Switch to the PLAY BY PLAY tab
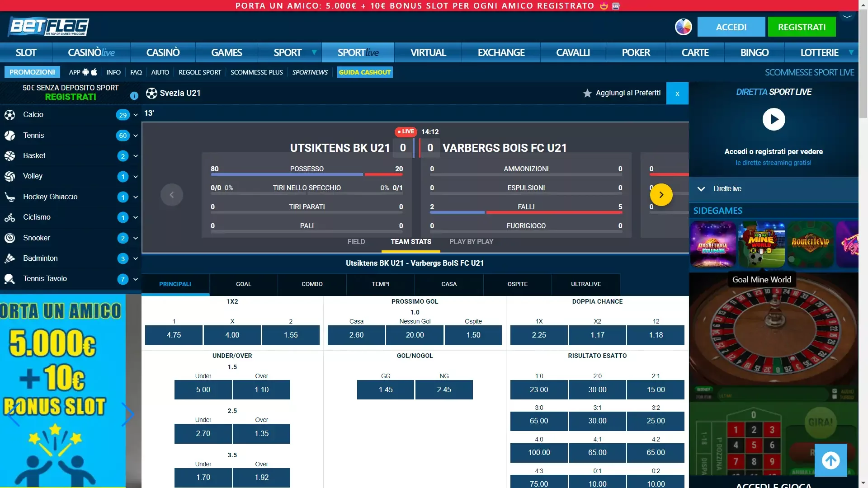 pyautogui.click(x=472, y=242)
